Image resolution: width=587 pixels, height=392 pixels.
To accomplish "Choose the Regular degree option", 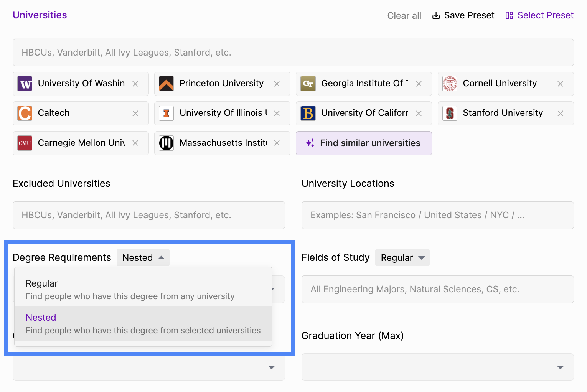I will (143, 290).
